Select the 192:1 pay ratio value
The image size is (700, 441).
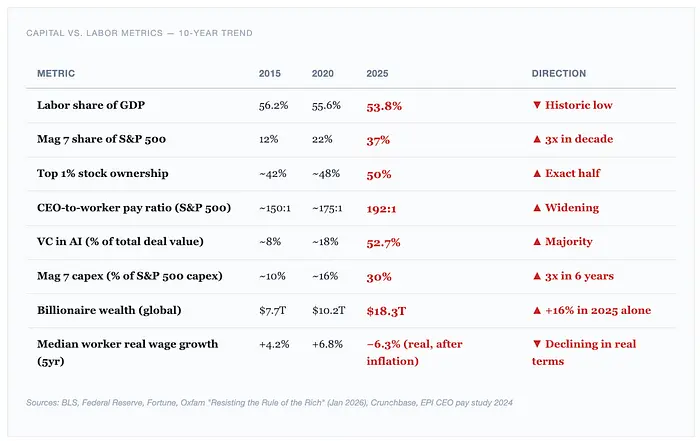383,208
